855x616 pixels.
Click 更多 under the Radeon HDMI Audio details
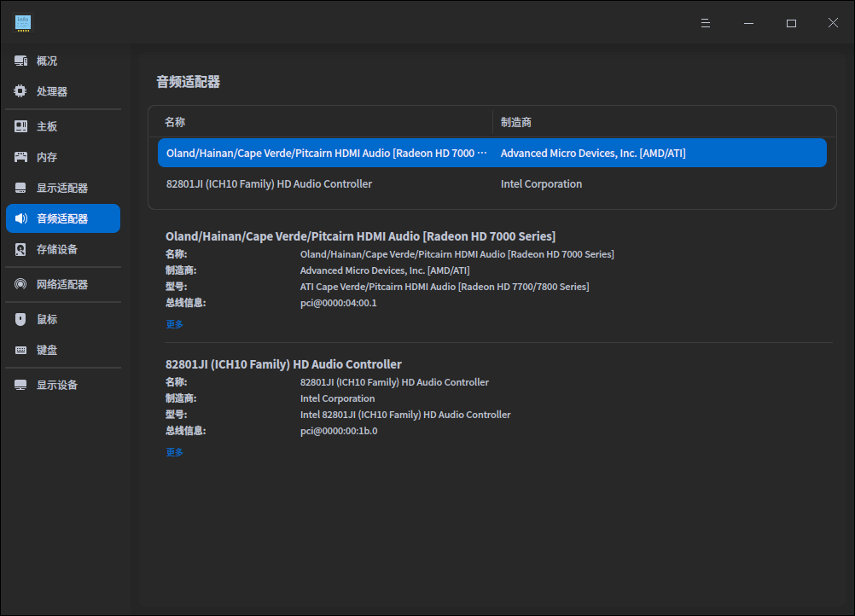(174, 323)
